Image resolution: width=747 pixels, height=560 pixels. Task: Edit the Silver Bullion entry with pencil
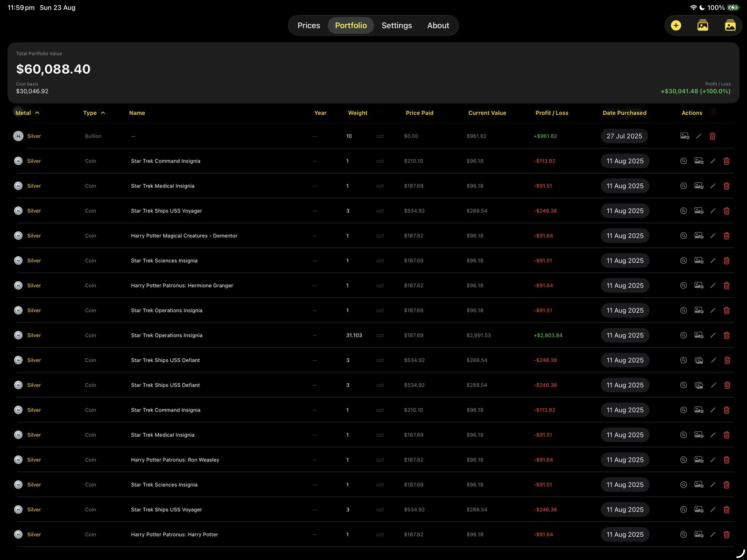(699, 136)
